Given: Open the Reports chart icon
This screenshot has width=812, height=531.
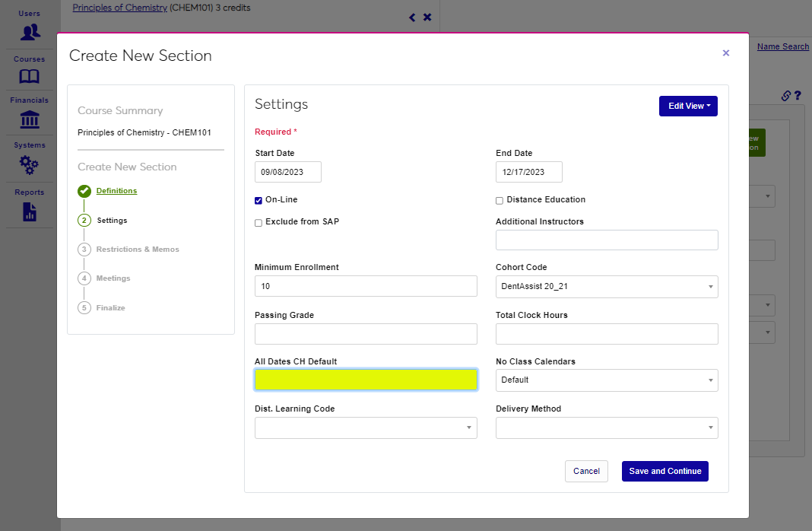Looking at the screenshot, I should pos(30,211).
